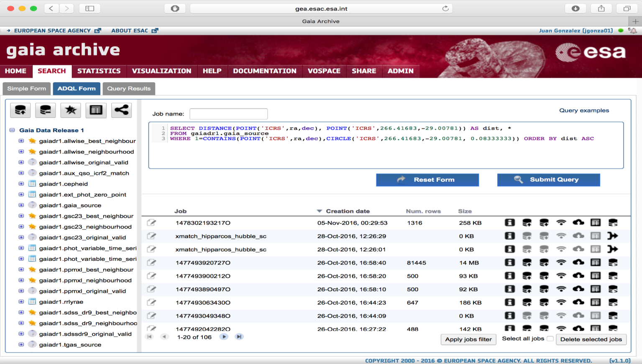Screen dimensions: 642x364
Task: Open info icon for job 1478302193217O
Action: (509, 223)
